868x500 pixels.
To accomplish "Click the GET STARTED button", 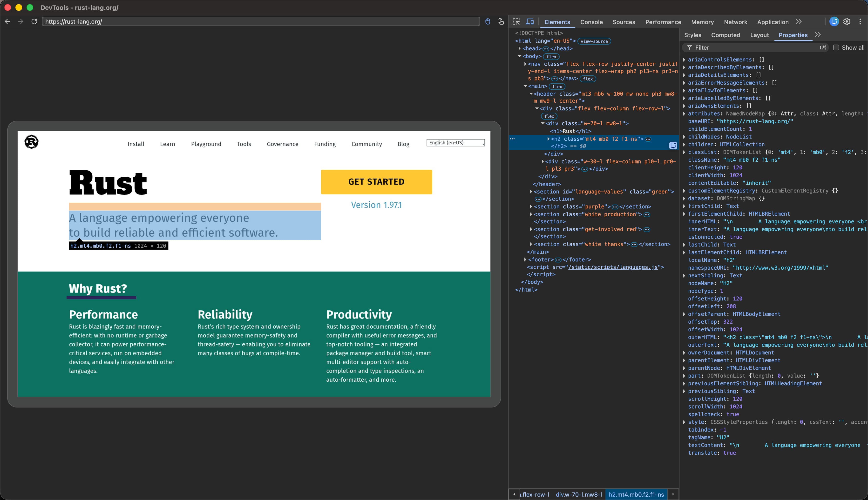I will (x=376, y=182).
